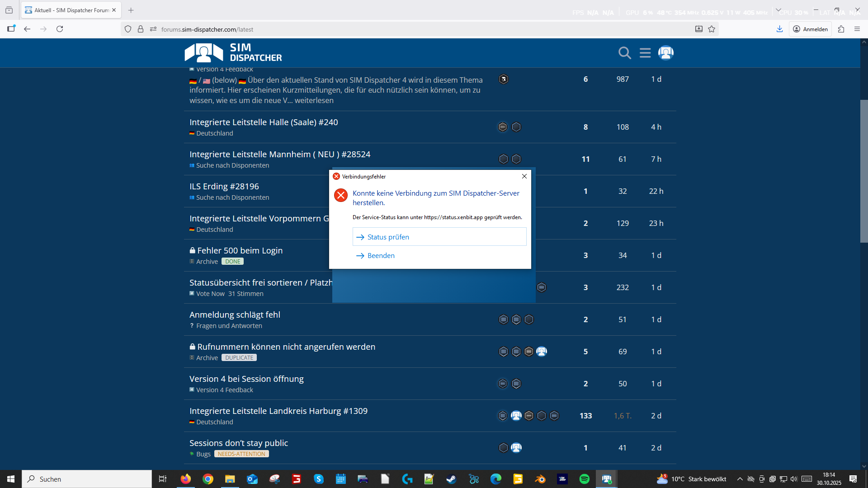
Task: Bookmark this page with the star icon
Action: pyautogui.click(x=712, y=29)
